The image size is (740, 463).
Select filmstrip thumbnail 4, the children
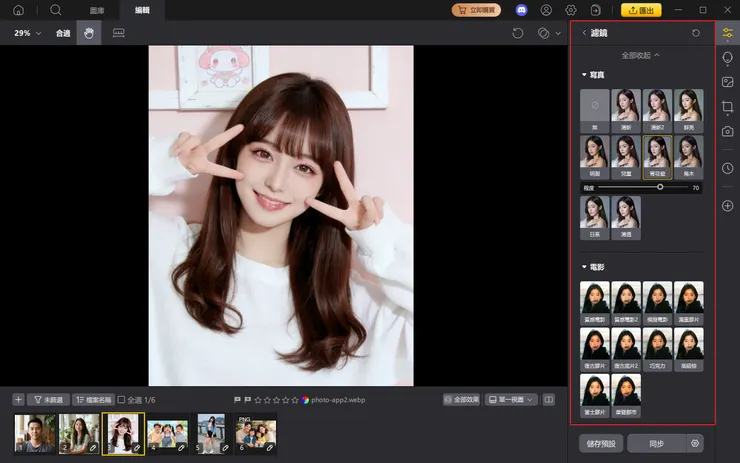point(167,433)
